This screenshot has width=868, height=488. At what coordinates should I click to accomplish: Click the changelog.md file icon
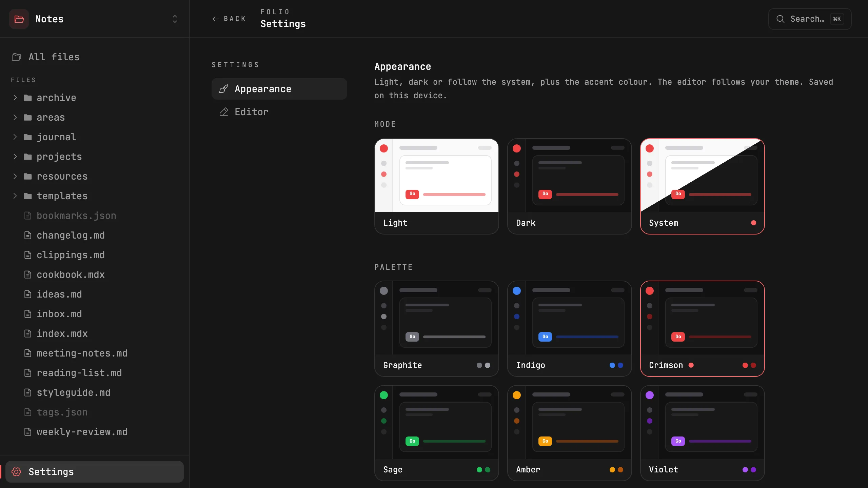(x=28, y=235)
